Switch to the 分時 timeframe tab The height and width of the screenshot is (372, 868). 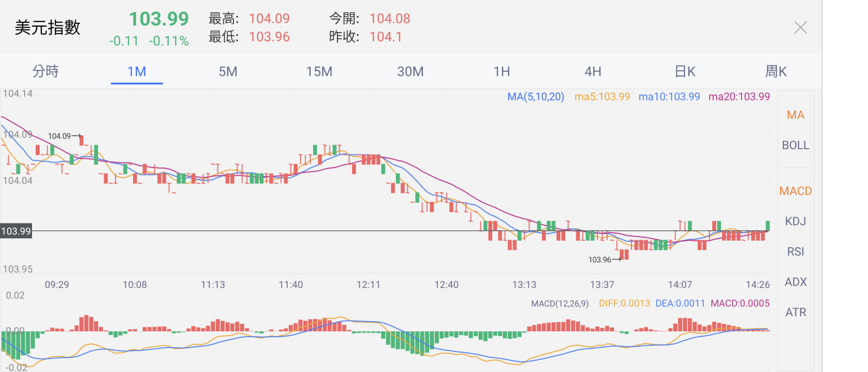(46, 72)
